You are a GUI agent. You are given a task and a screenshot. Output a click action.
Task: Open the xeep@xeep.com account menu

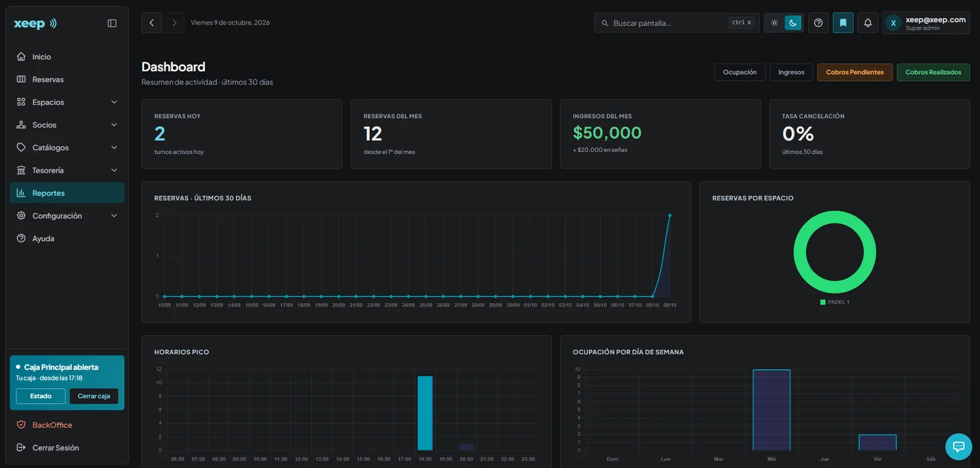(926, 23)
